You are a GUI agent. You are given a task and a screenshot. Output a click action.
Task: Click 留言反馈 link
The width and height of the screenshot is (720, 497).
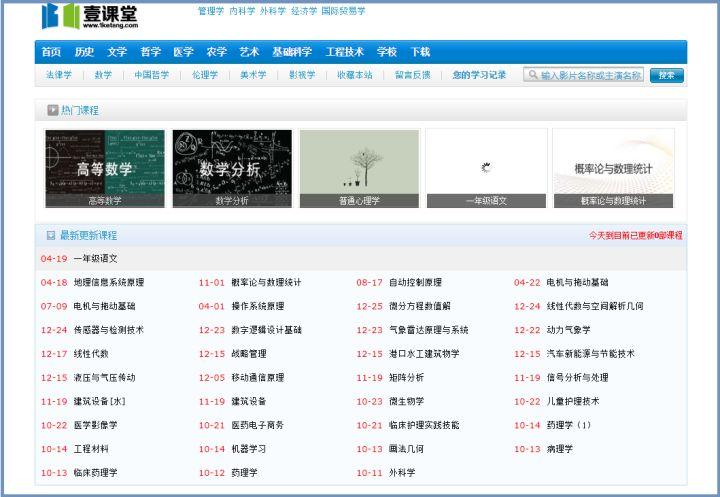(x=412, y=75)
